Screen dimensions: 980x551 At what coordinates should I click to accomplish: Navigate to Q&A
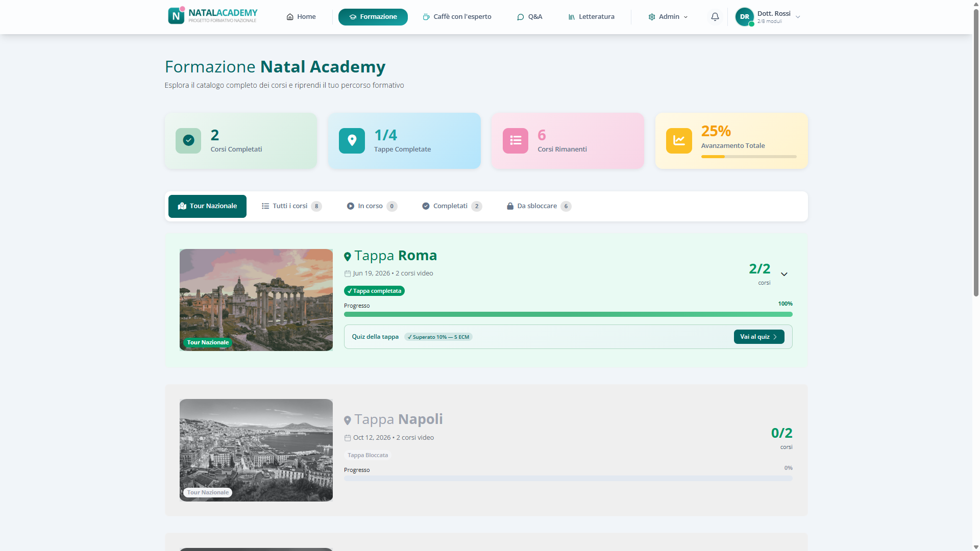tap(530, 17)
